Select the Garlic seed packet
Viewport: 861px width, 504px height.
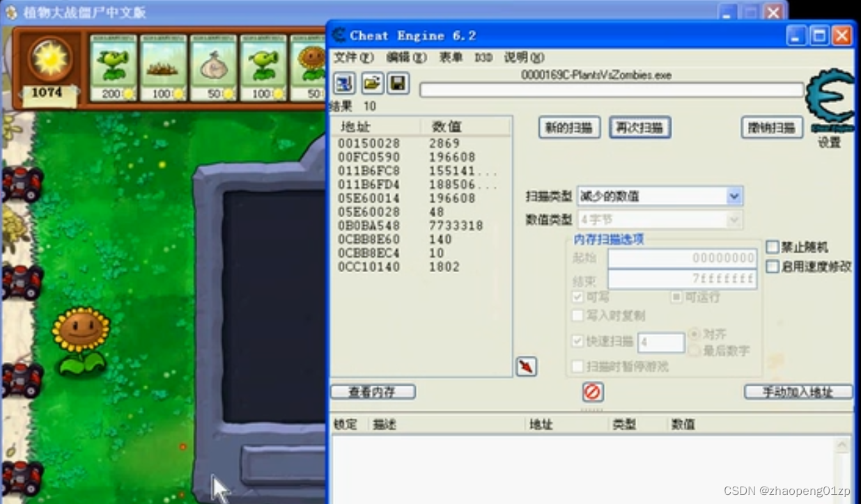(x=214, y=69)
